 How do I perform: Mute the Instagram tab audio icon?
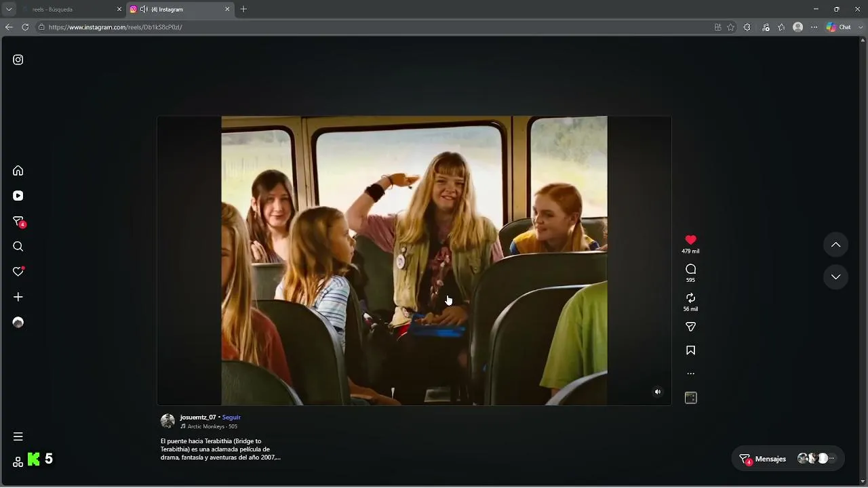pyautogui.click(x=144, y=9)
